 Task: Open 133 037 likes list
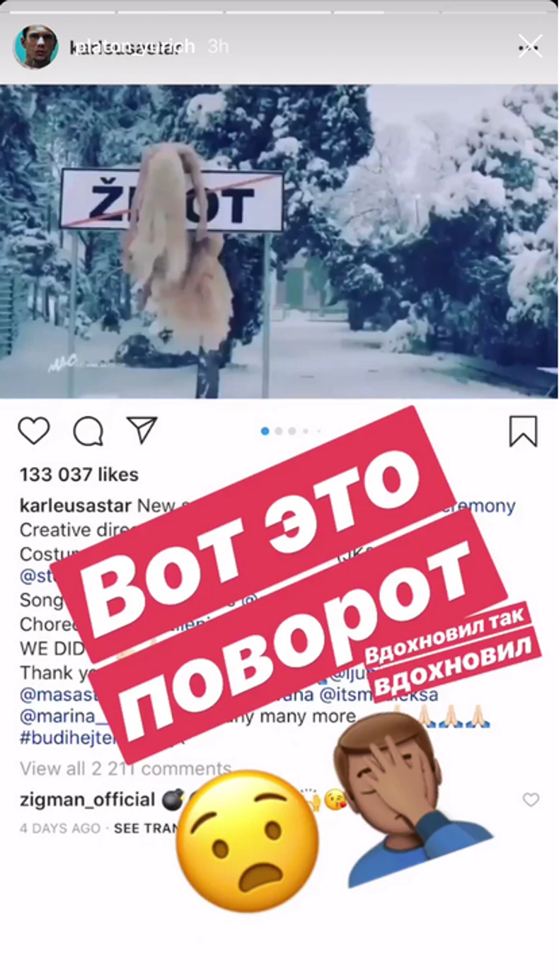coord(79,474)
